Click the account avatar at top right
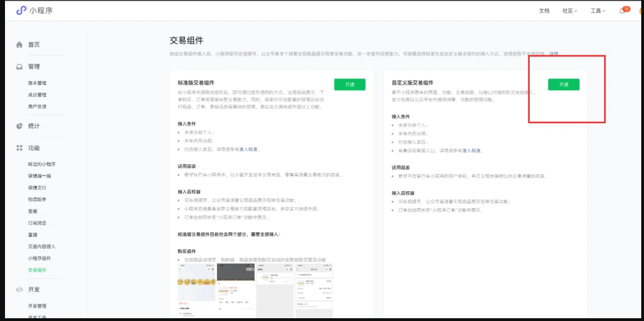Viewport: 644px width, 321px height. coord(640,10)
